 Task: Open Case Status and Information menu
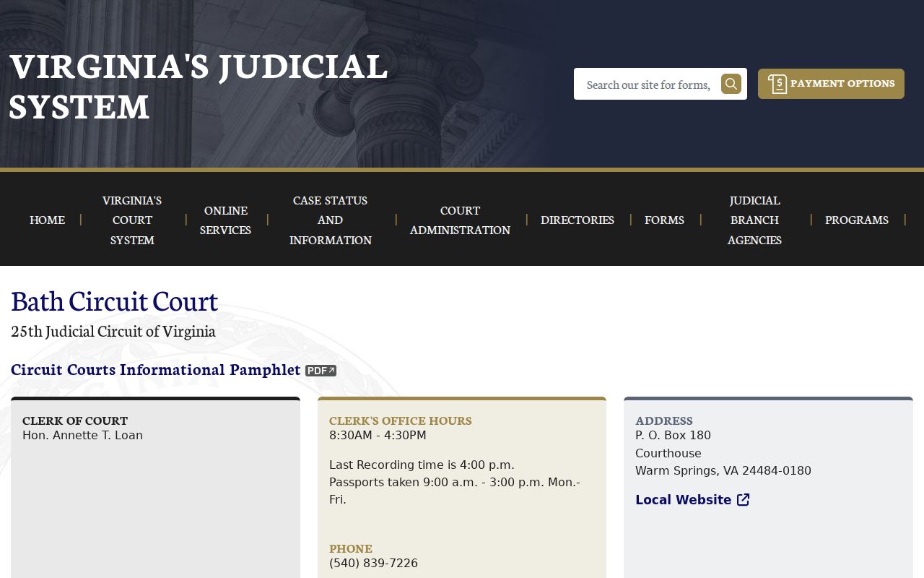(x=331, y=220)
